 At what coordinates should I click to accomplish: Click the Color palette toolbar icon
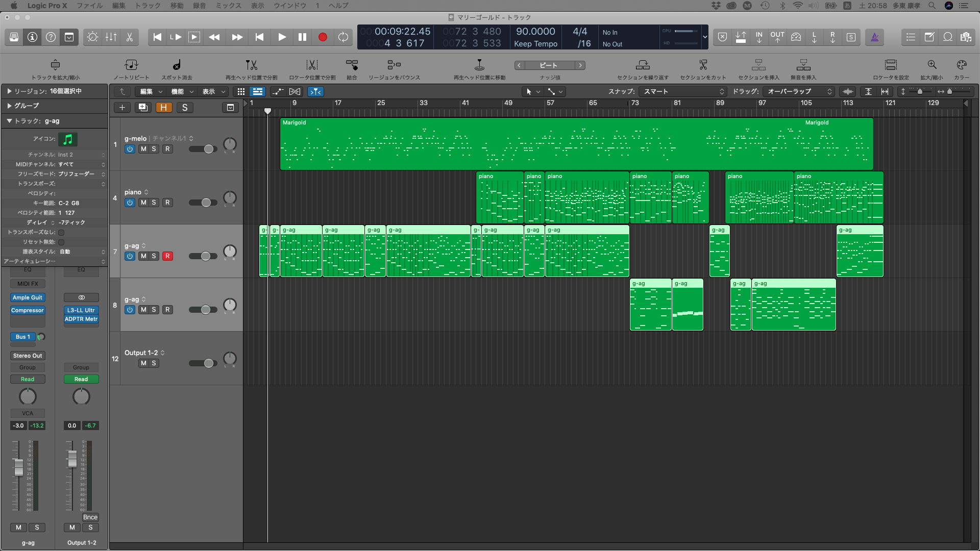coord(962,65)
